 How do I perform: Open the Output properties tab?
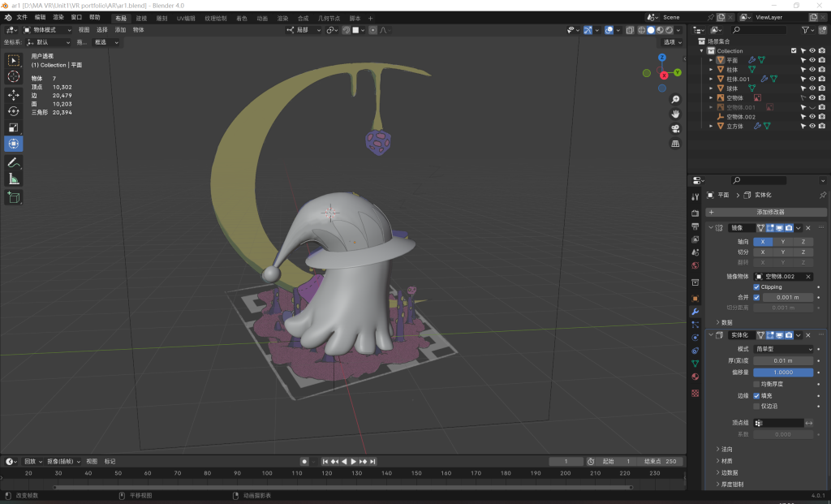(695, 226)
